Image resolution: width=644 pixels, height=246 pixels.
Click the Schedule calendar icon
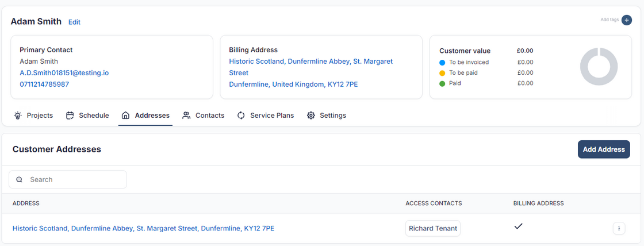click(70, 116)
